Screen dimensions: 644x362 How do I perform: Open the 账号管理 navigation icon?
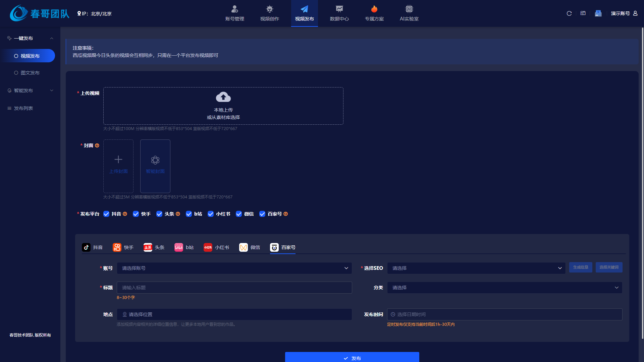(x=234, y=9)
